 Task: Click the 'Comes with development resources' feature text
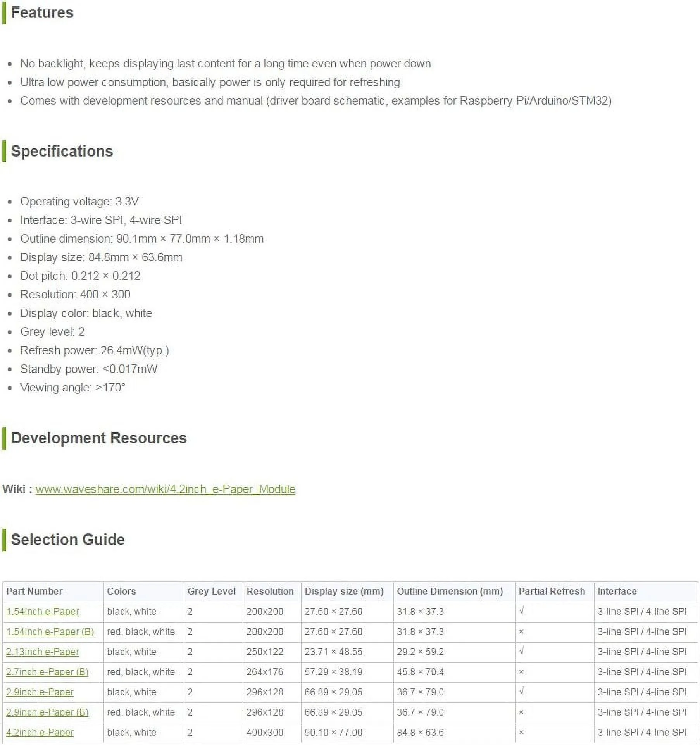pos(316,101)
